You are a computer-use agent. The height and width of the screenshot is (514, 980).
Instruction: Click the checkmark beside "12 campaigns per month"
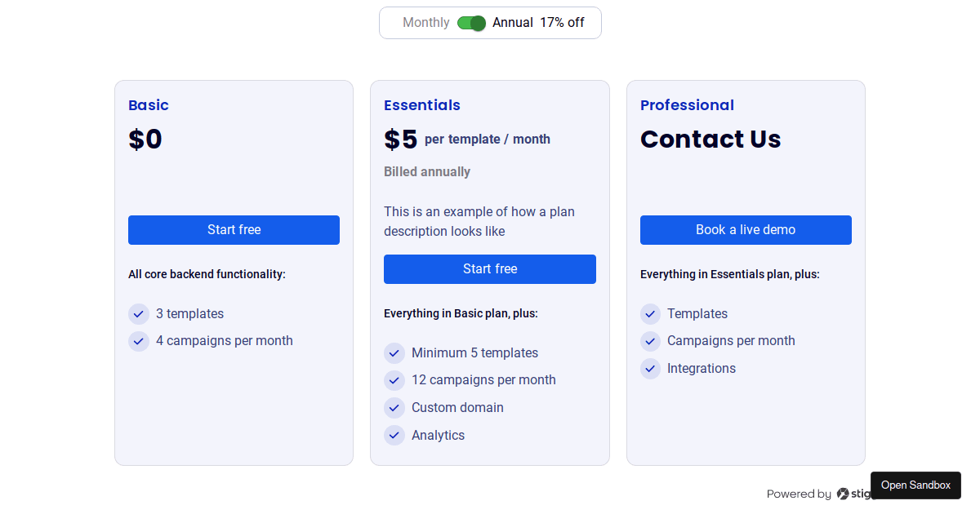tap(394, 380)
